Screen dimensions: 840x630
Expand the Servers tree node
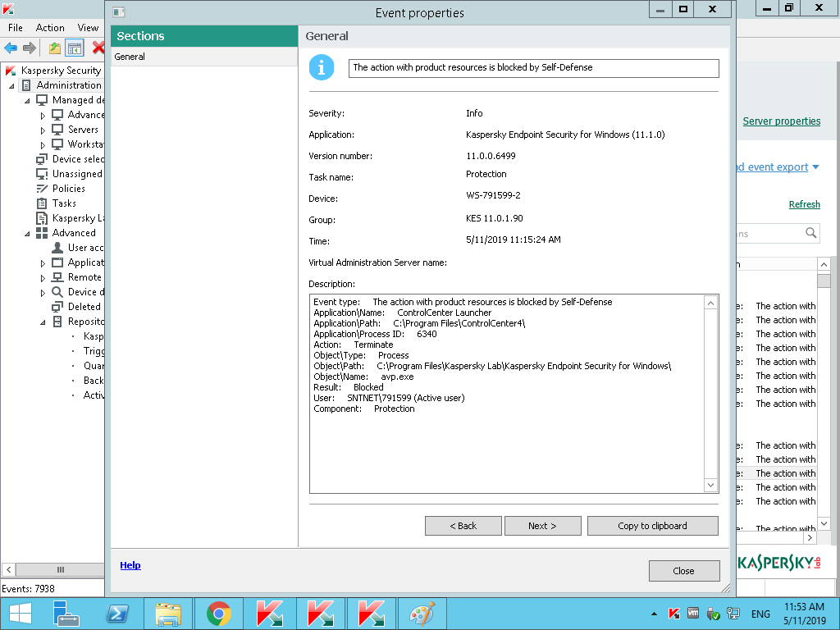coord(43,130)
